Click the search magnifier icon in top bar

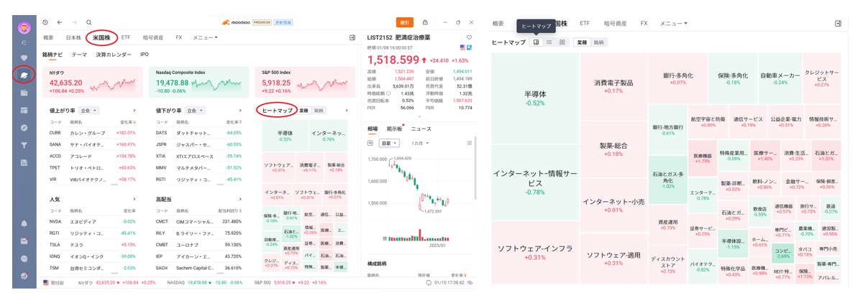pos(89,23)
